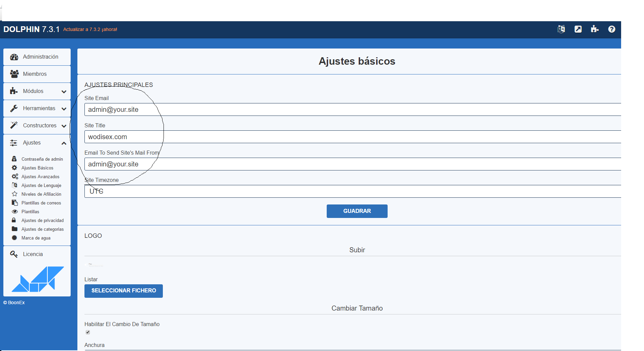Click the Subir section heading
The height and width of the screenshot is (351, 644).
357,250
